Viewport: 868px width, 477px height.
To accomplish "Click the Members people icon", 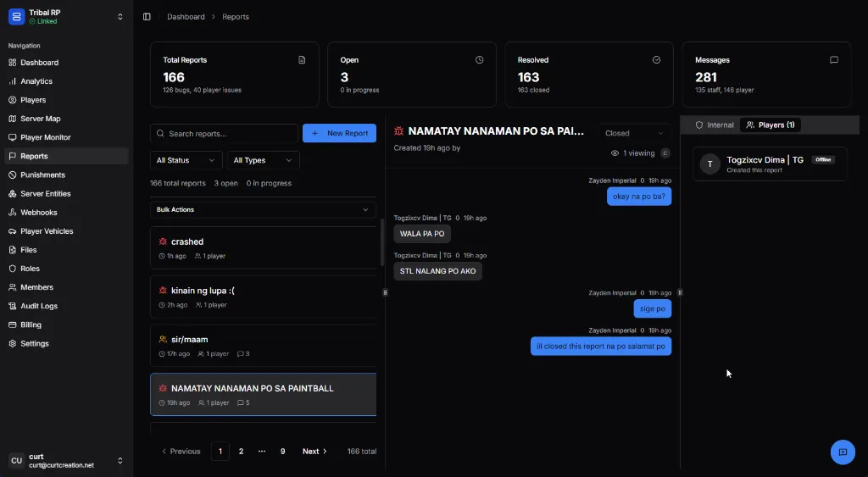I will 13,287.
